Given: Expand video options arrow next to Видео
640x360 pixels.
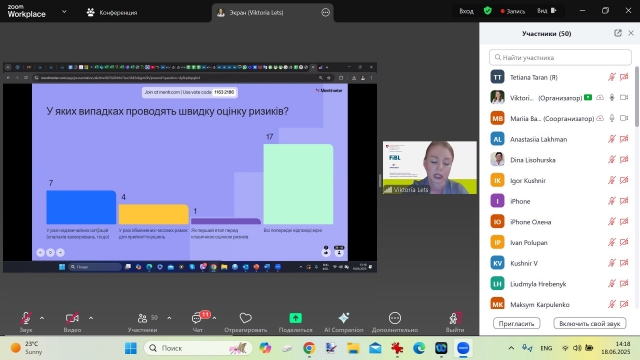Looking at the screenshot, I should [91, 318].
